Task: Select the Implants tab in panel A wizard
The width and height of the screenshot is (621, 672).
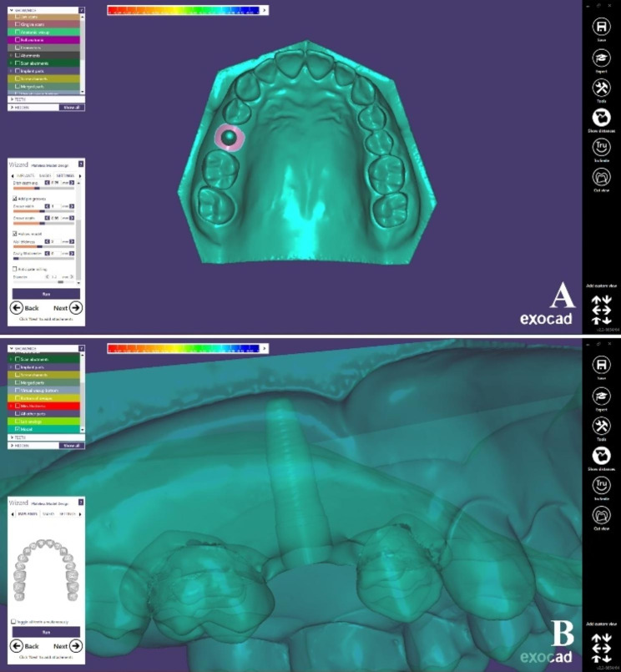Action: click(26, 175)
